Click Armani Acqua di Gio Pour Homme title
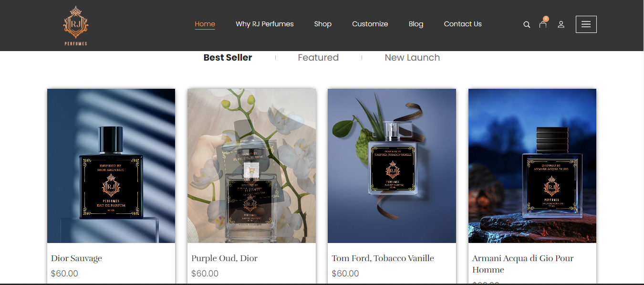 [x=523, y=264]
